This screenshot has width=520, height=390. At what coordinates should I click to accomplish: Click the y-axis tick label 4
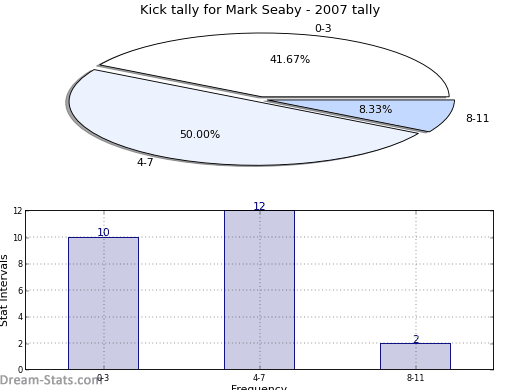pyautogui.click(x=20, y=317)
